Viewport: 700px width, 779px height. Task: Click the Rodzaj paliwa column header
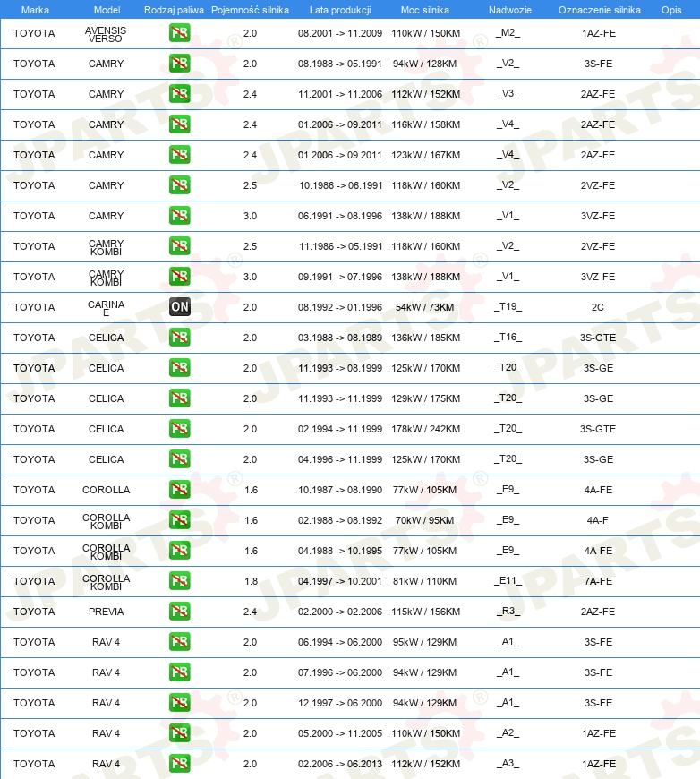174,10
